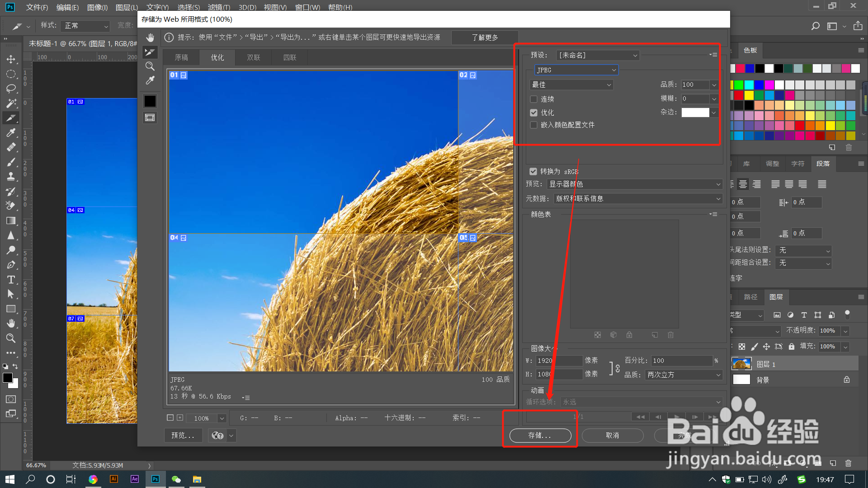Click the 预览... preview button
The image size is (868, 488).
183,436
